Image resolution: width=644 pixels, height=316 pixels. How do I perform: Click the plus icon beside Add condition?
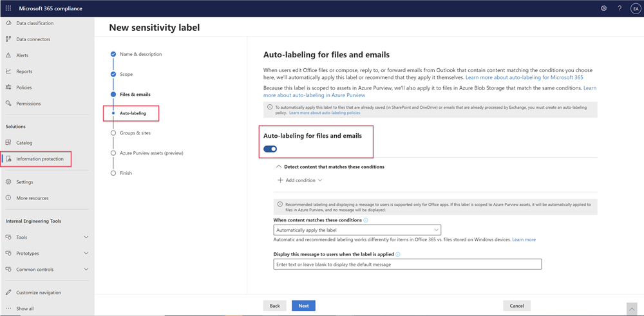(281, 180)
